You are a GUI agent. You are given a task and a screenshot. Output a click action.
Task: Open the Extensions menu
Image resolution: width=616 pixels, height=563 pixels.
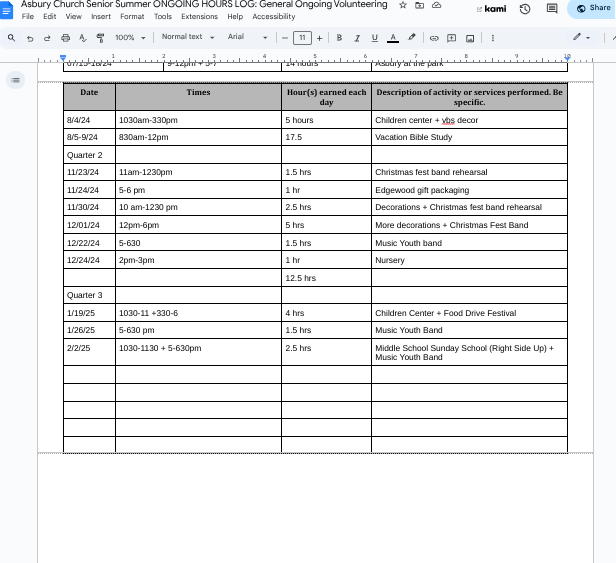click(x=199, y=17)
